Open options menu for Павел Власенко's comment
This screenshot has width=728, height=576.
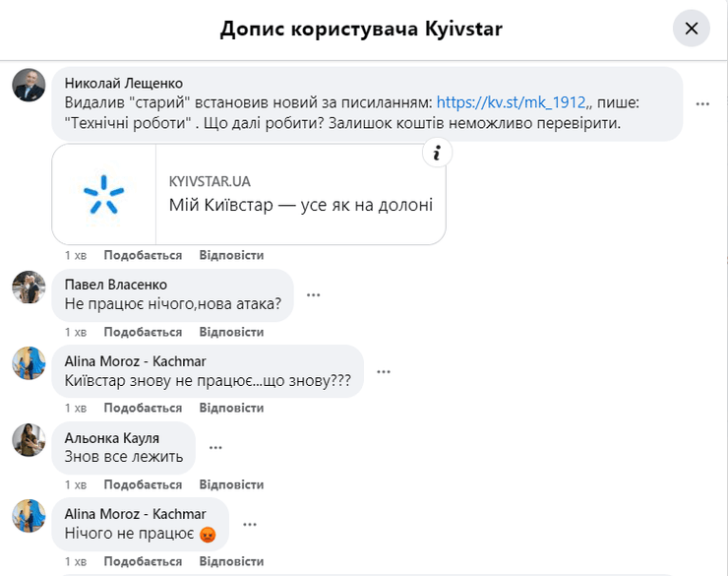314,294
